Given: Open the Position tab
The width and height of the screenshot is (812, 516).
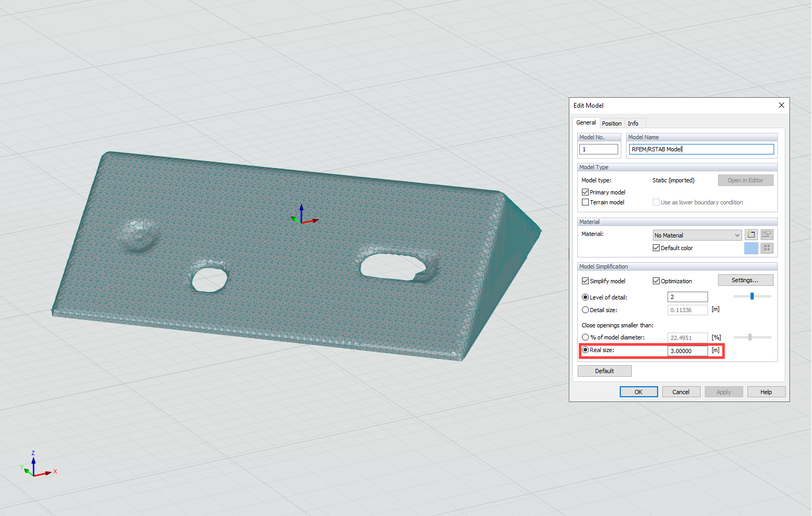Looking at the screenshot, I should coord(611,123).
